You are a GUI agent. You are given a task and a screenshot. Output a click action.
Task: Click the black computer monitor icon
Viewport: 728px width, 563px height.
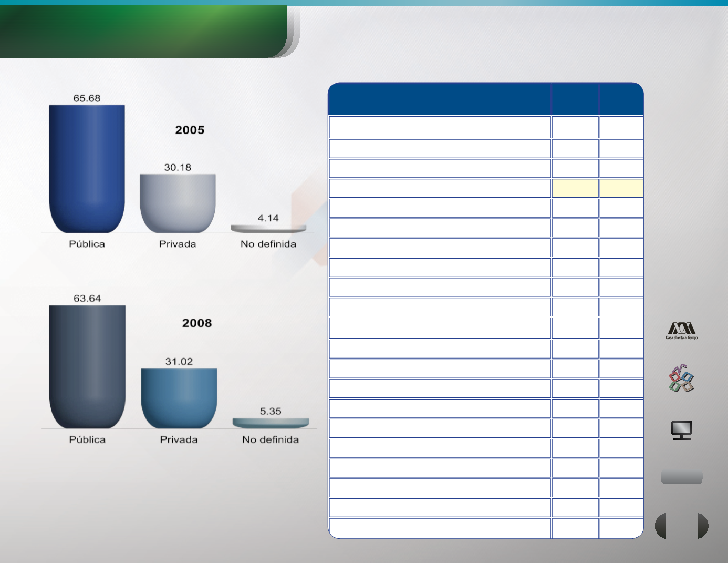pos(681,430)
